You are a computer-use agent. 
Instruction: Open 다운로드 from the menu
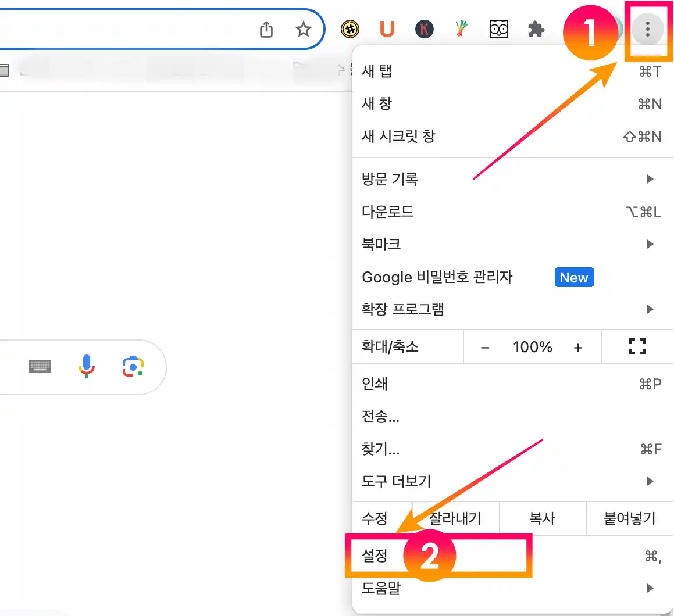(x=388, y=212)
